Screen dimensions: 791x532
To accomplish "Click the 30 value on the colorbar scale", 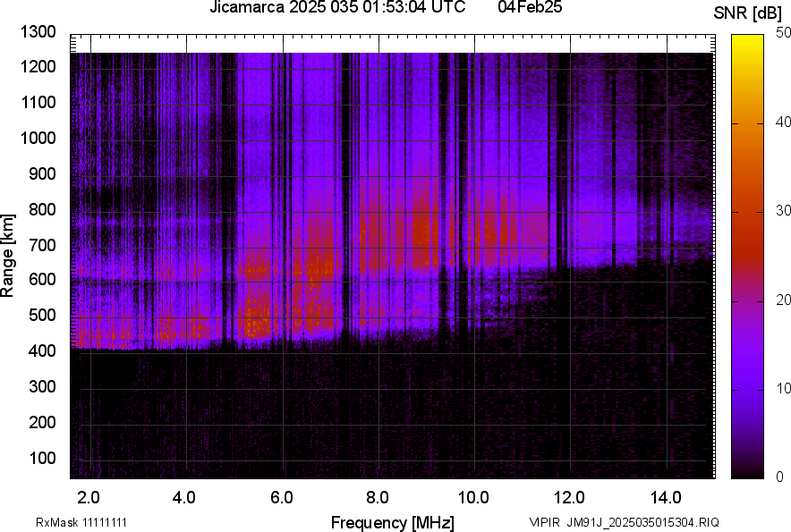I will (784, 211).
